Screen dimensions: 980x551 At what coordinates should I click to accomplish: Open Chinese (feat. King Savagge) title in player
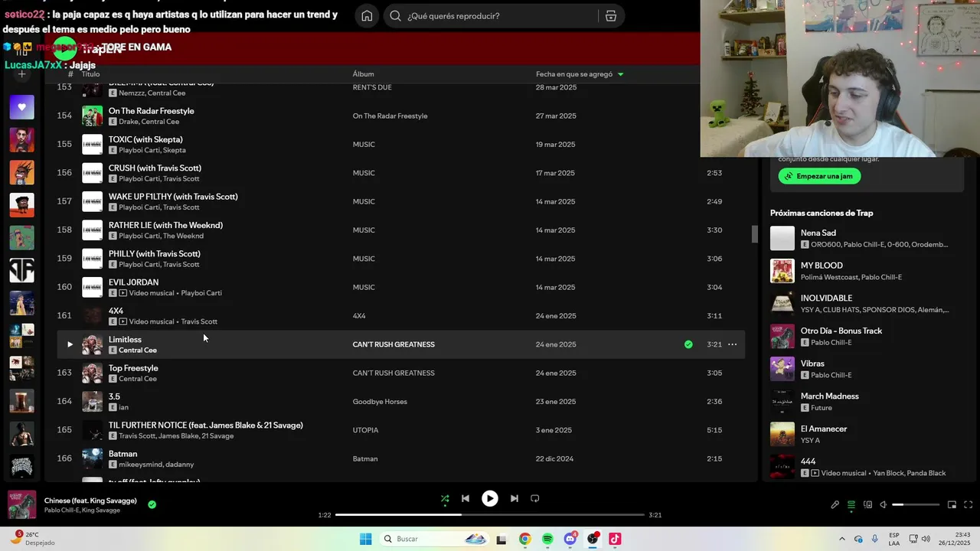coord(90,500)
